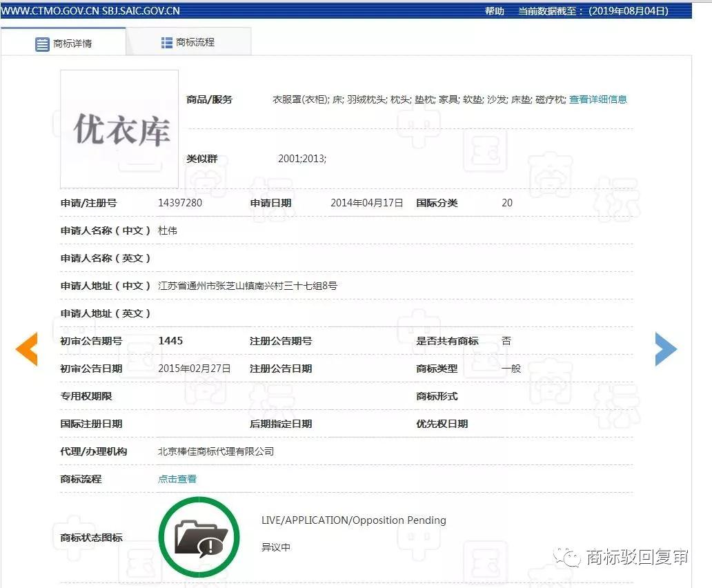Click the 商标状态图标 label
Image resolution: width=712 pixels, height=588 pixels.
coord(91,538)
